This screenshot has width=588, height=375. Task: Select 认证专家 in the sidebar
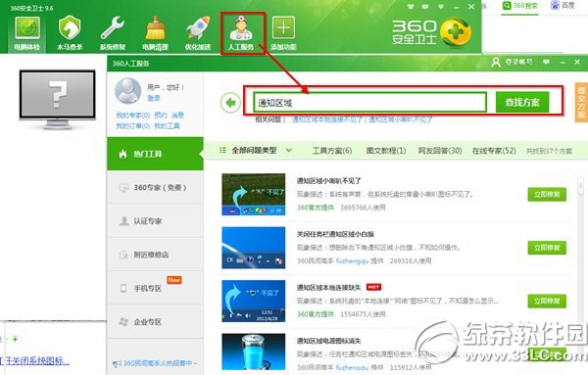click(x=155, y=221)
